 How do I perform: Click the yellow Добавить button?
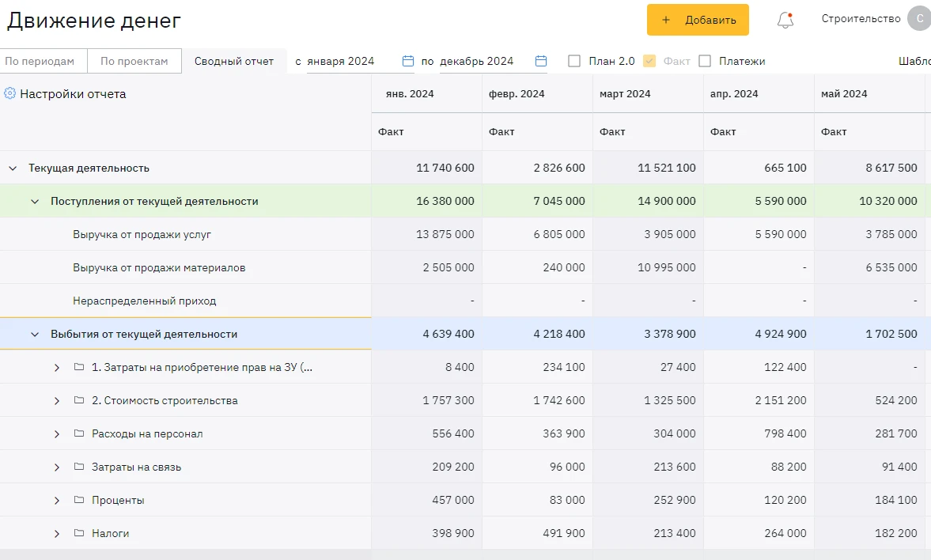pos(698,20)
